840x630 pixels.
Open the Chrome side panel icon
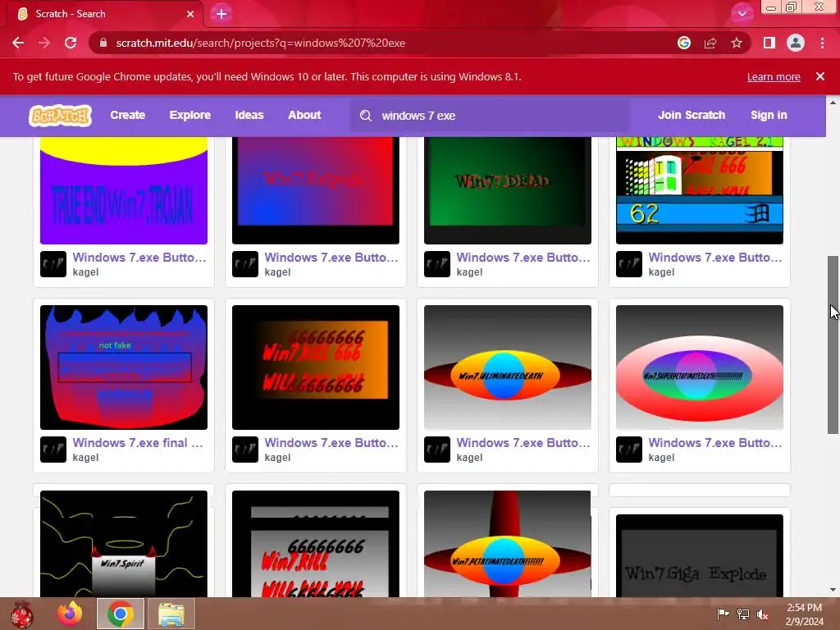tap(769, 43)
